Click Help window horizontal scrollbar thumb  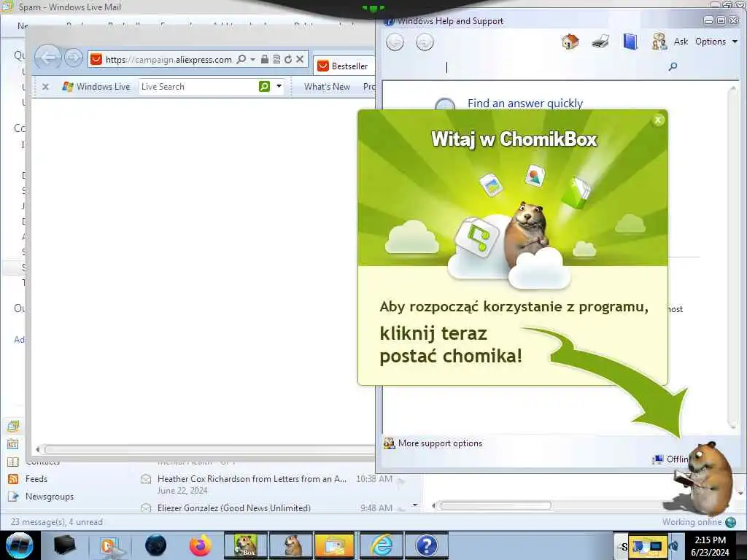click(x=495, y=506)
